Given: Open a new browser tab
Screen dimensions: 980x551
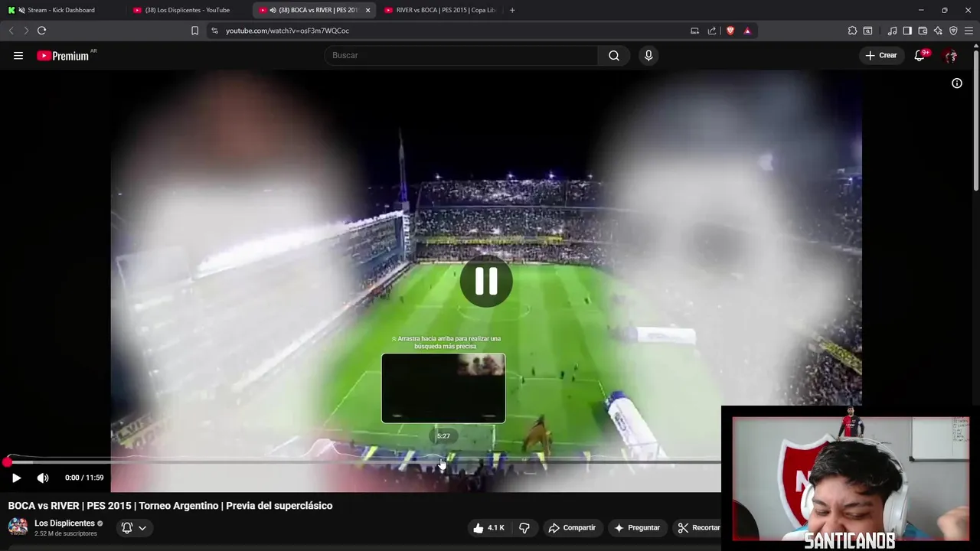Looking at the screenshot, I should [512, 10].
